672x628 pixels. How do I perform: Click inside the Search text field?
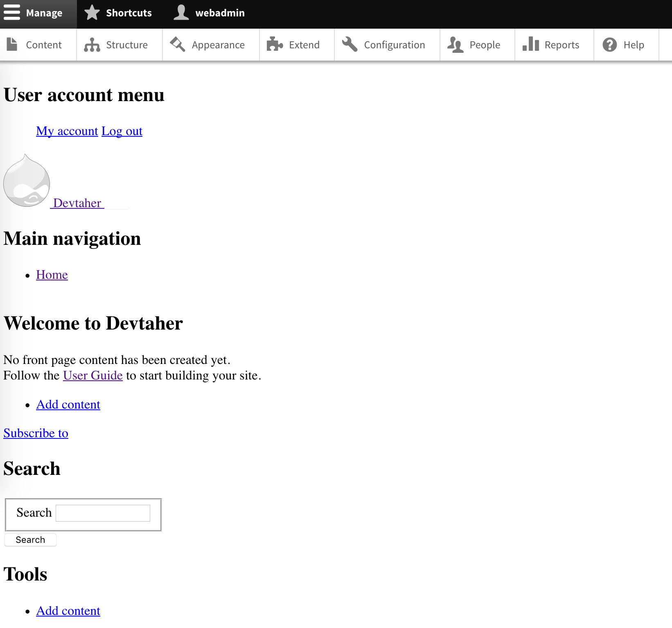pos(102,513)
